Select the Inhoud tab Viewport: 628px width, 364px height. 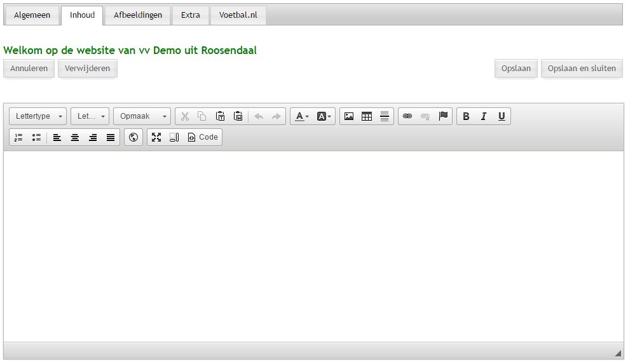tap(82, 15)
